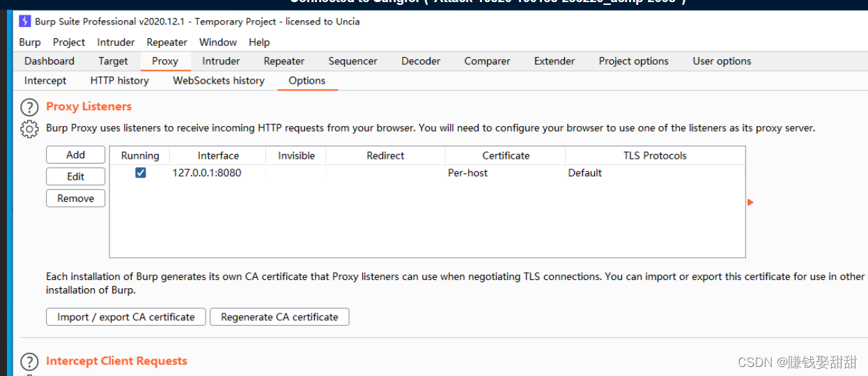
Task: Click the Certificate column header
Action: pyautogui.click(x=506, y=155)
